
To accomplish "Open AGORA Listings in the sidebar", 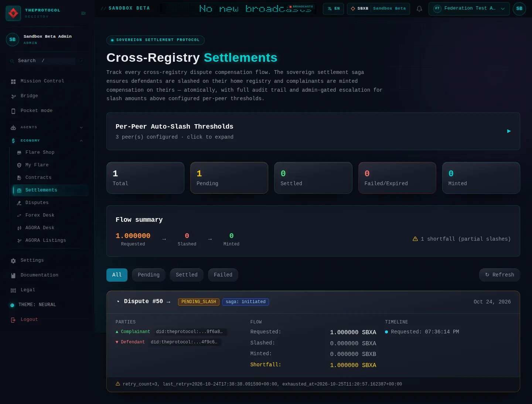I will tap(45, 241).
